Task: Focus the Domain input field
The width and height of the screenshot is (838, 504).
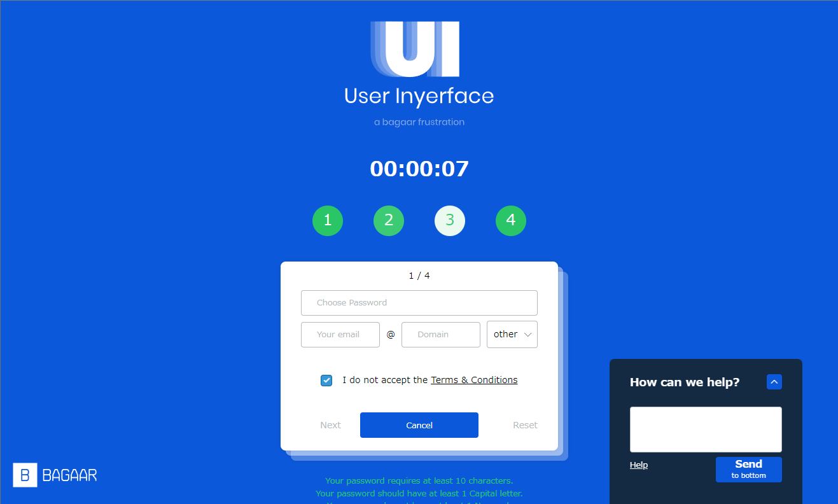Action: point(441,335)
